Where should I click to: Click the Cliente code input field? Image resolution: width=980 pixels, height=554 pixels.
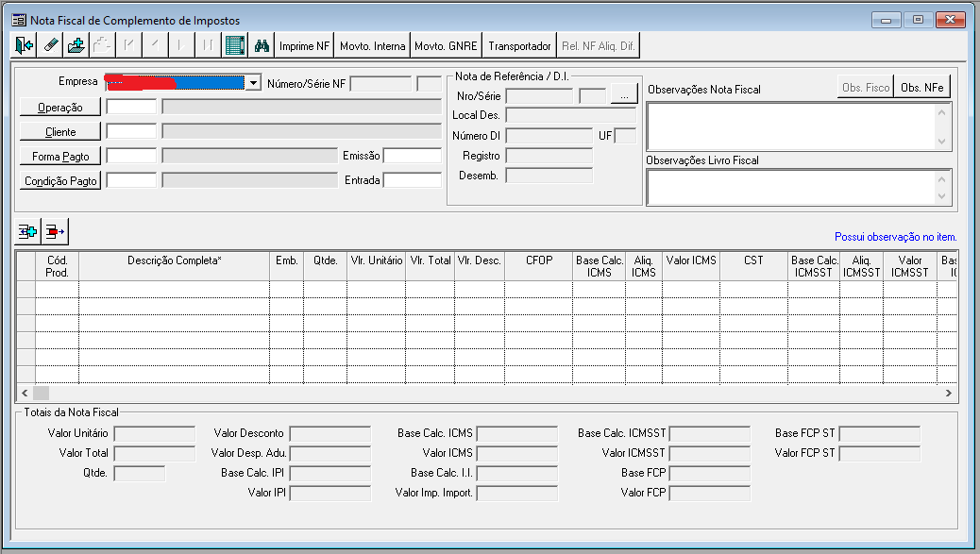[x=131, y=131]
